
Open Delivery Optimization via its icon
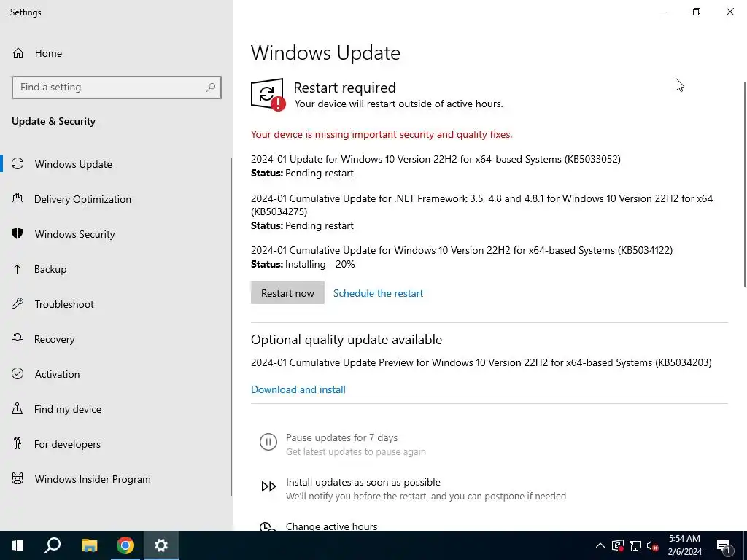pos(18,199)
